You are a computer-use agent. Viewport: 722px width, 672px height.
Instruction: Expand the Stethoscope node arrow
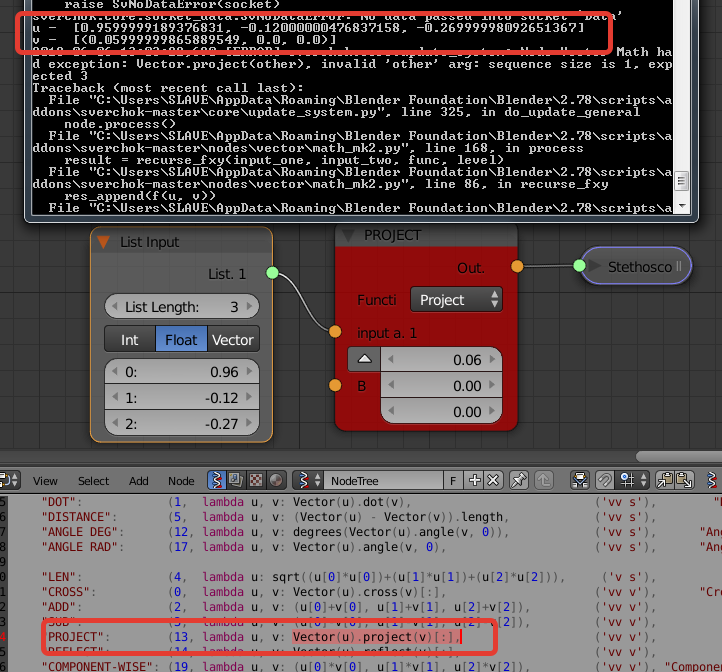click(x=595, y=266)
